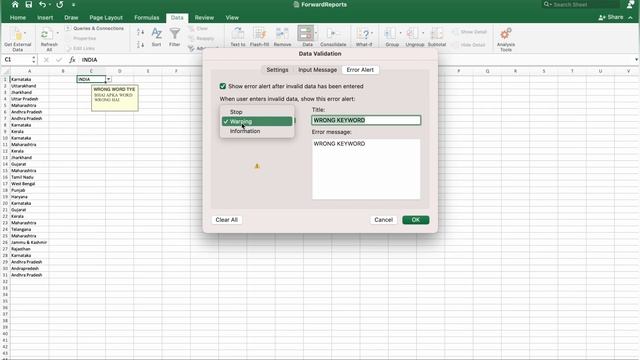Open the Consolidate tool

pos(333,37)
